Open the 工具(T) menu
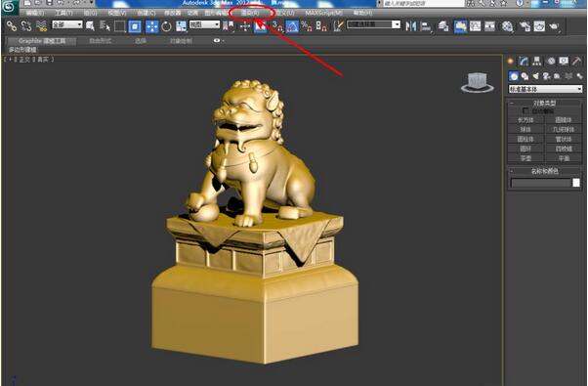The height and width of the screenshot is (386, 588). (63, 13)
